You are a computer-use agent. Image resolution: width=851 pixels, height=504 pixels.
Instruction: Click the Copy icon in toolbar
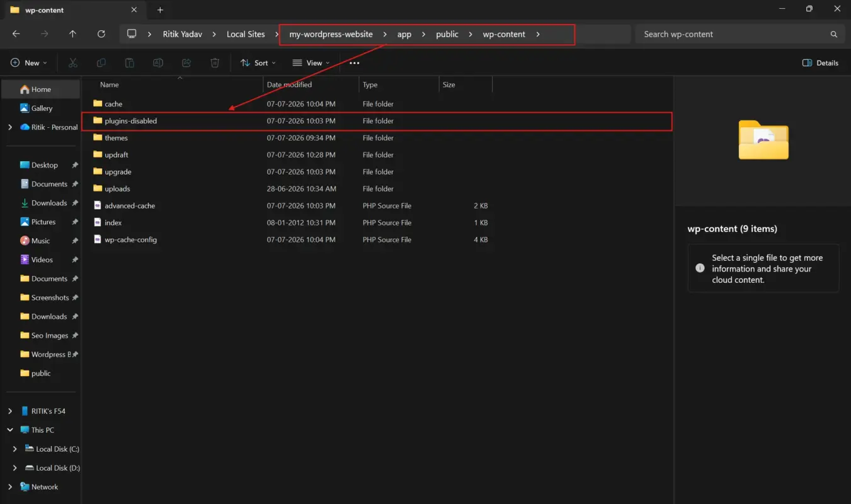[101, 63]
